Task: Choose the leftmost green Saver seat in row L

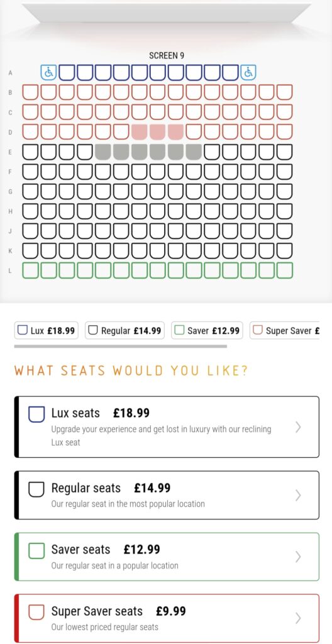Action: point(30,270)
